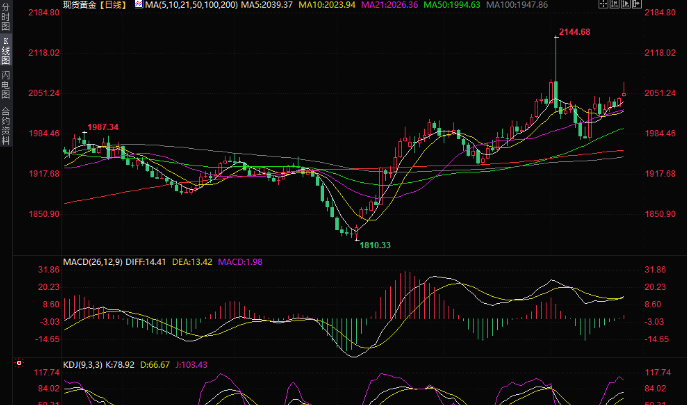Click the second chart toolbar icon
688x405 pixels.
[x=614, y=4]
